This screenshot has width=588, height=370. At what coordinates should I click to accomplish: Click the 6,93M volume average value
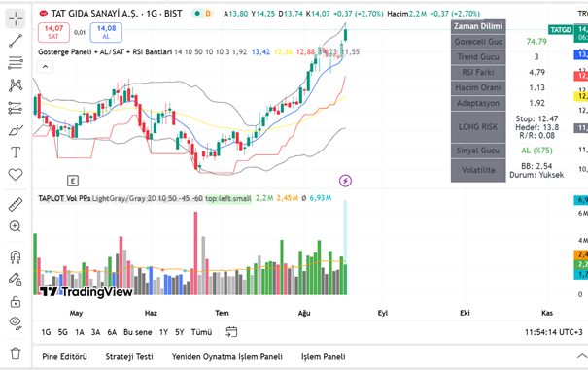pos(321,198)
